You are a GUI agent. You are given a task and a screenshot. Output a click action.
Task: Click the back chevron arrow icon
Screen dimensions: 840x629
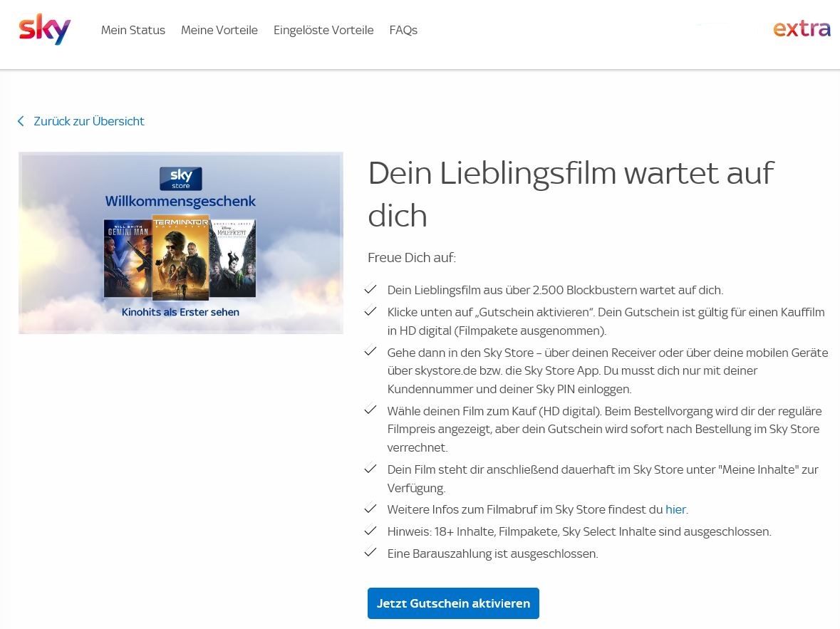click(21, 121)
